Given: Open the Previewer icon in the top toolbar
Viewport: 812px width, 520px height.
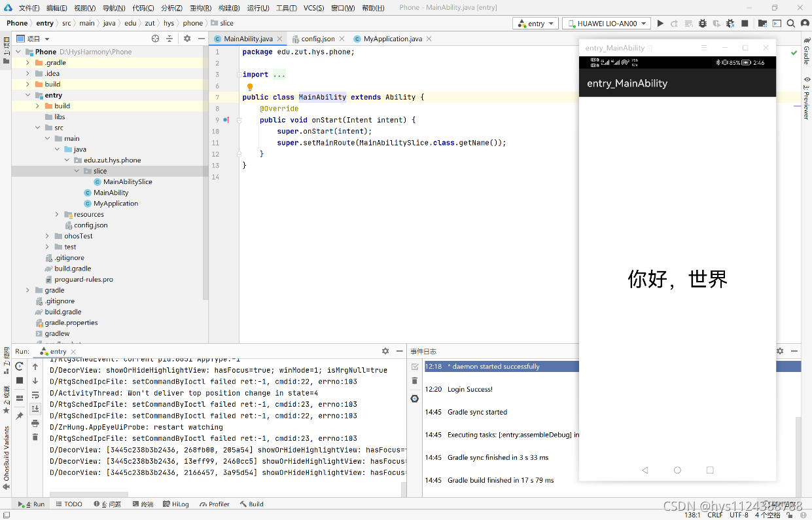Looking at the screenshot, I should (777, 23).
